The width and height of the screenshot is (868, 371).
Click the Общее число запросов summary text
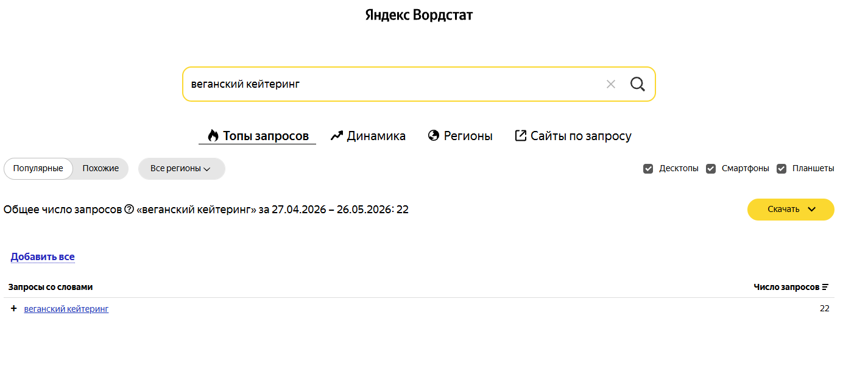click(206, 210)
